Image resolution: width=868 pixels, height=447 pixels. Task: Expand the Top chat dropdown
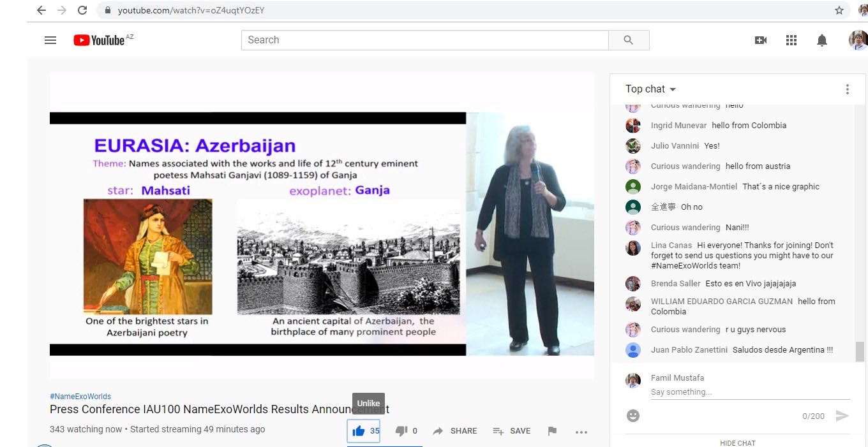click(650, 89)
